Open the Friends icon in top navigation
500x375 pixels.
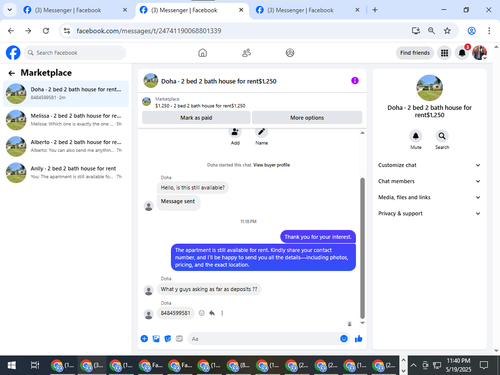point(246,53)
